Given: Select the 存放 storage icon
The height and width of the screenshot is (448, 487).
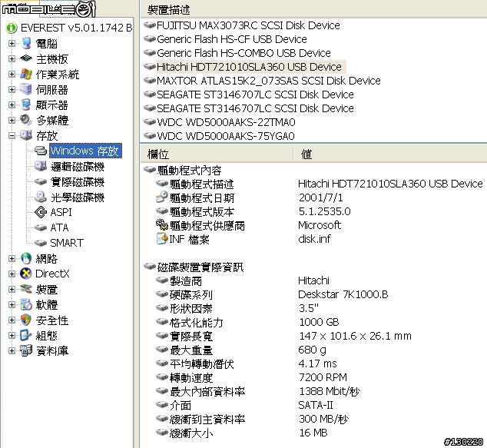Looking at the screenshot, I should pyautogui.click(x=26, y=135).
